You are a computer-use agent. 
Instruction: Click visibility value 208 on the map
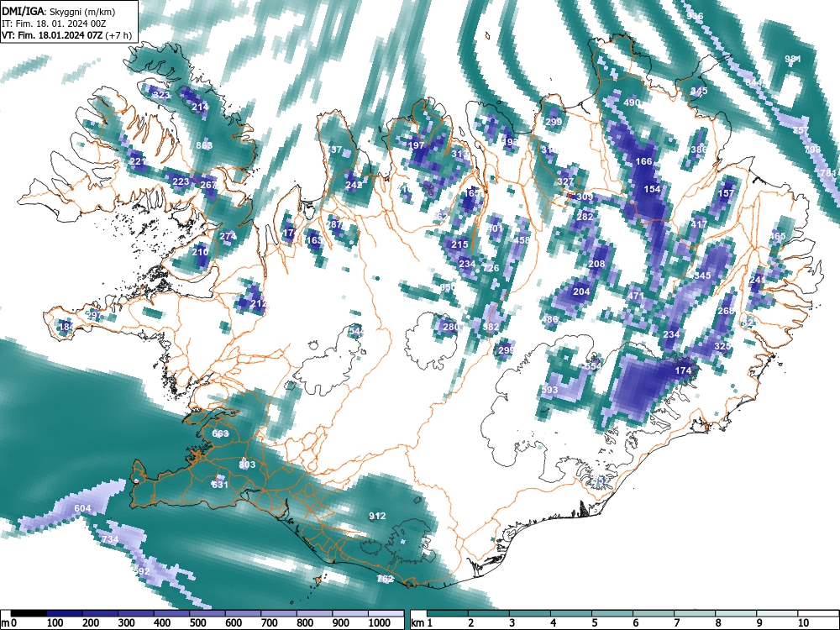(x=596, y=264)
